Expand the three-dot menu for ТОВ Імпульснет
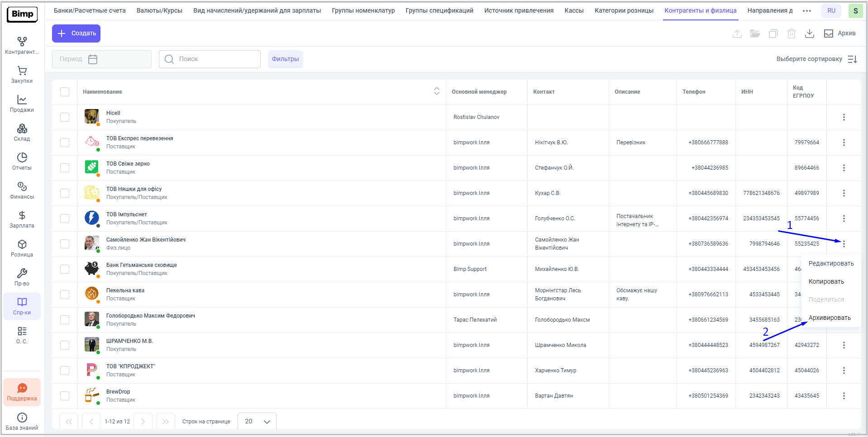Image resolution: width=868 pixels, height=437 pixels. tap(844, 218)
